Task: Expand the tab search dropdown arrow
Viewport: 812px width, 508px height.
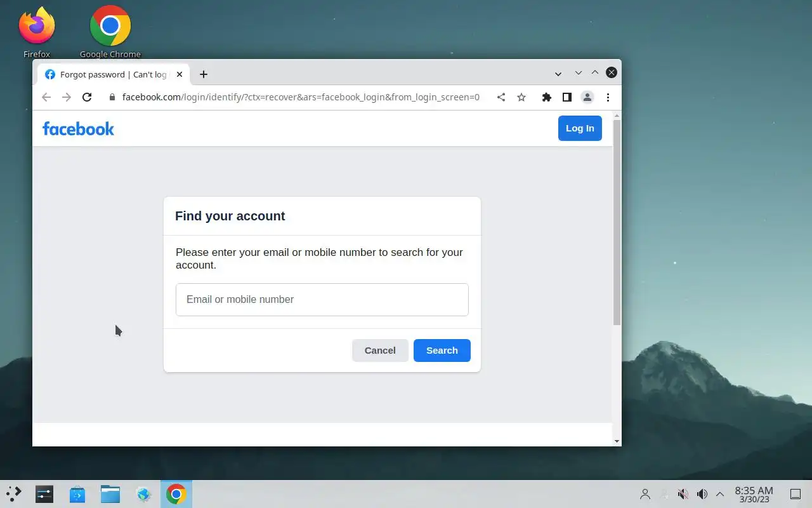Action: coord(558,74)
